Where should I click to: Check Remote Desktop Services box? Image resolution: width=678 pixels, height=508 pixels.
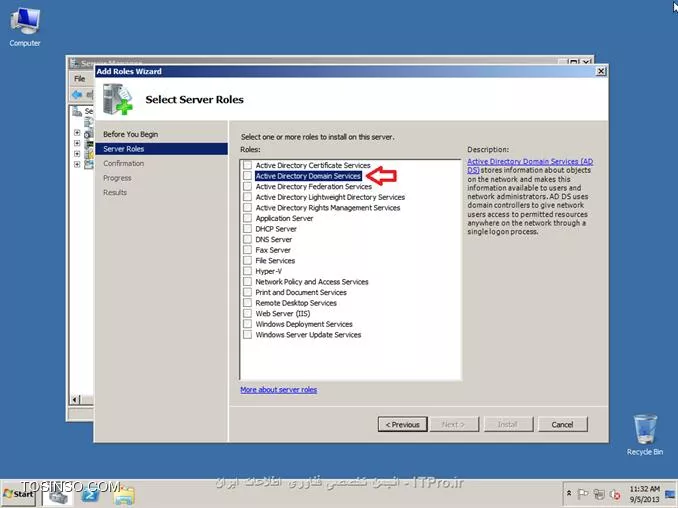click(247, 303)
